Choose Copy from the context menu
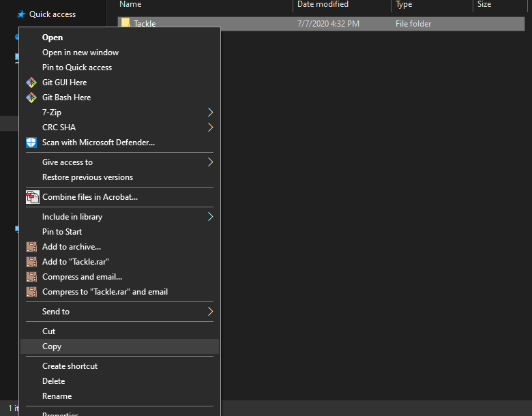This screenshot has height=416, width=532. pyautogui.click(x=52, y=346)
